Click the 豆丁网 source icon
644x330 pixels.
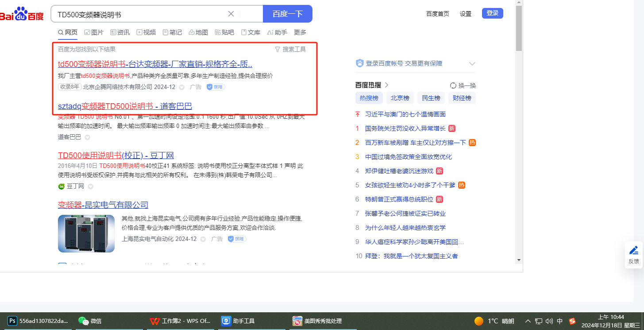[x=62, y=186]
